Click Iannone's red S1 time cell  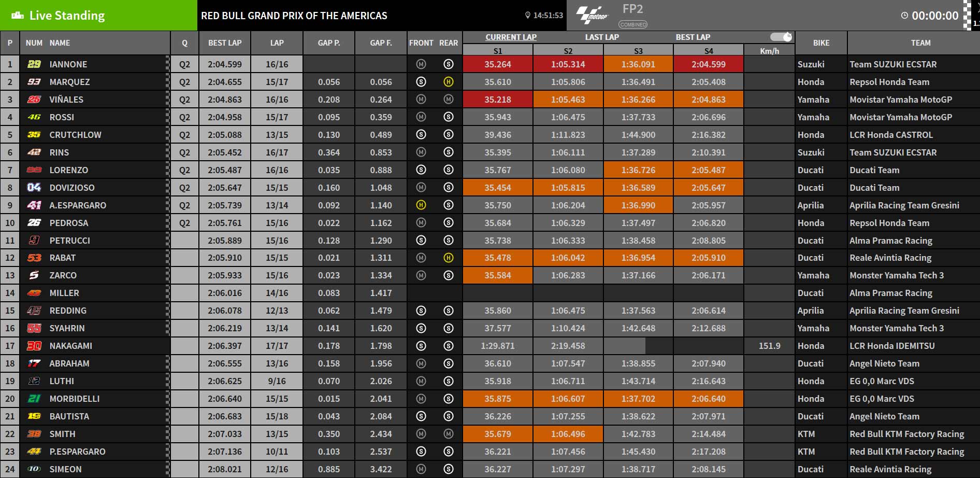498,64
